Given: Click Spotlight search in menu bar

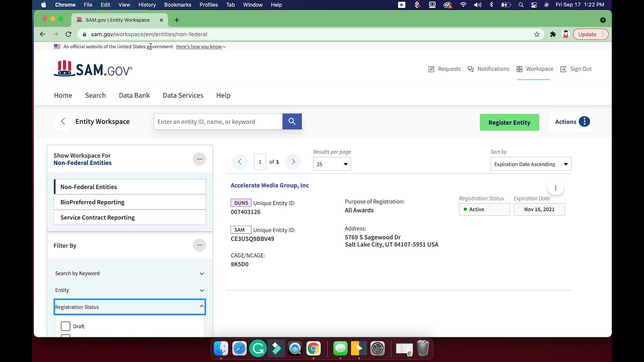Looking at the screenshot, I should tap(521, 5).
